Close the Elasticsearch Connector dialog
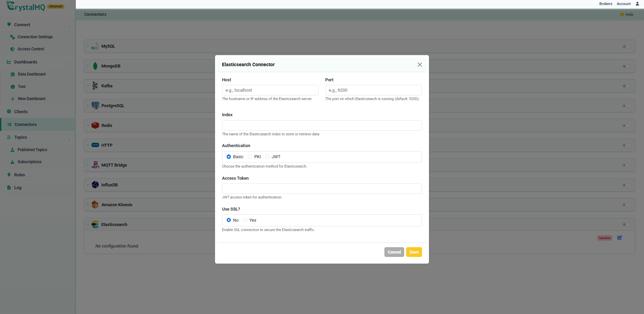644x314 pixels. pyautogui.click(x=420, y=64)
